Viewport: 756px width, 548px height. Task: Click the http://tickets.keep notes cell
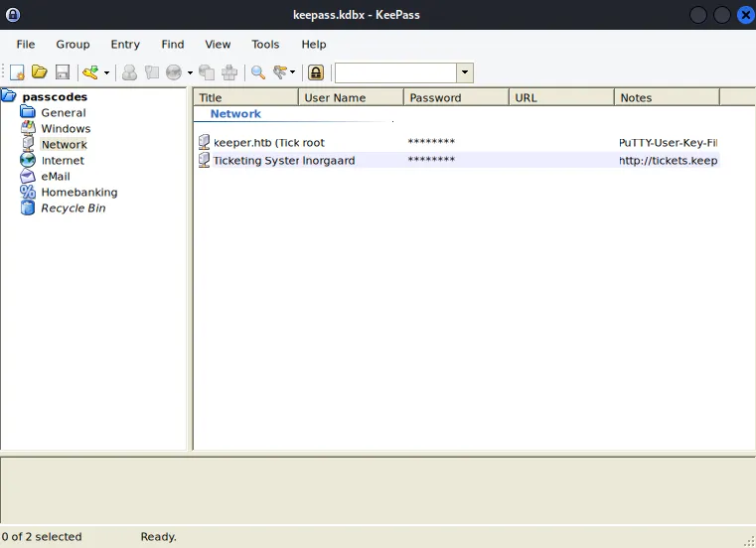click(x=669, y=161)
